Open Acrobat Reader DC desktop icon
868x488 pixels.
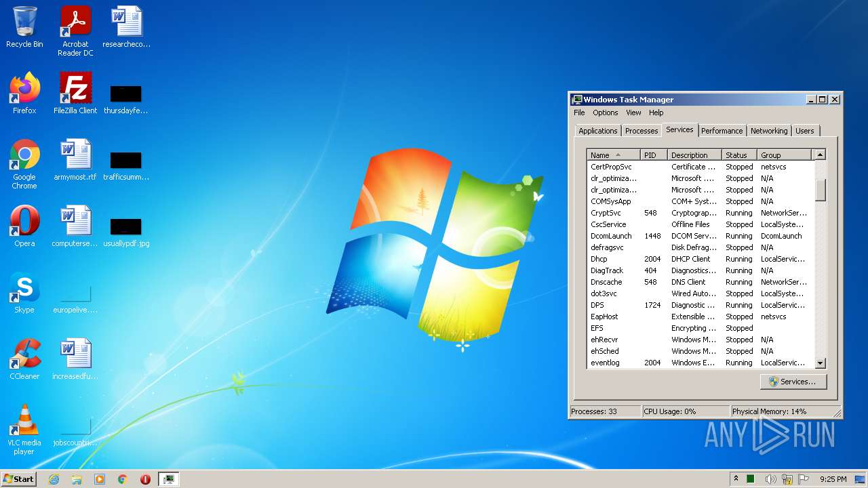coord(75,31)
